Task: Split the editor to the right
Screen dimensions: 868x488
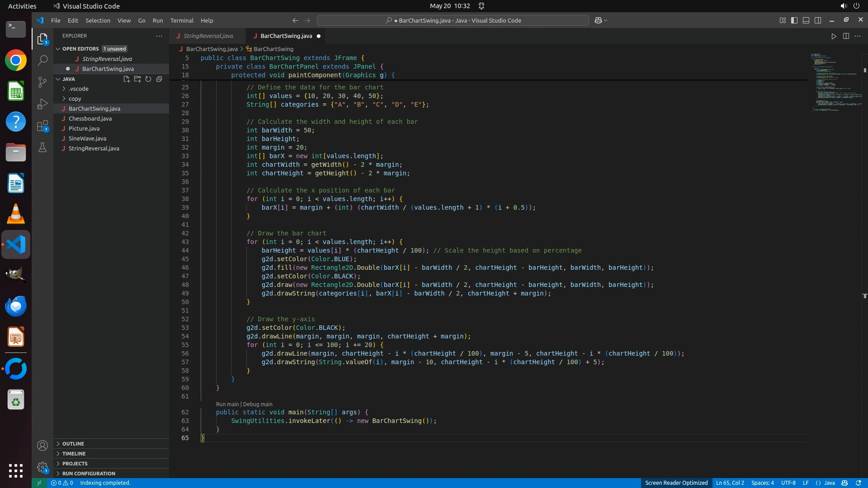Action: tap(846, 36)
